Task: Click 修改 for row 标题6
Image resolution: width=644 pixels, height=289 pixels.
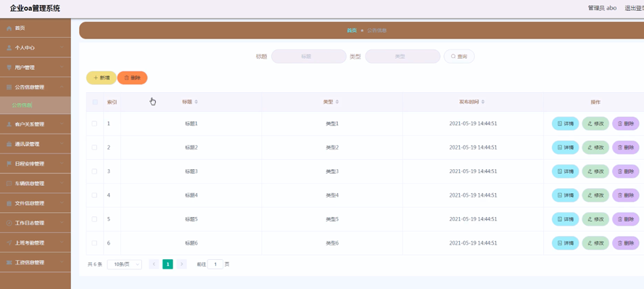Action: coord(595,243)
